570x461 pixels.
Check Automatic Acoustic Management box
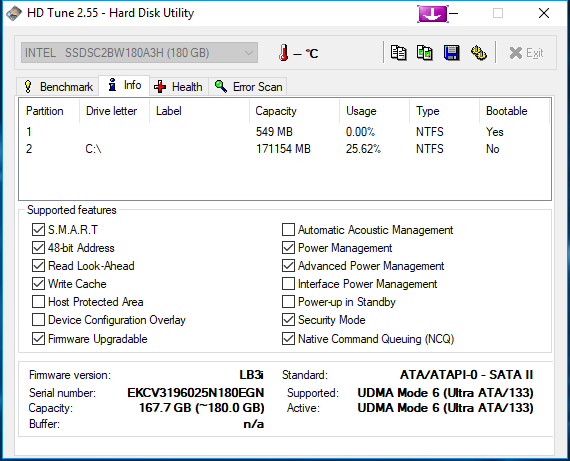click(288, 230)
